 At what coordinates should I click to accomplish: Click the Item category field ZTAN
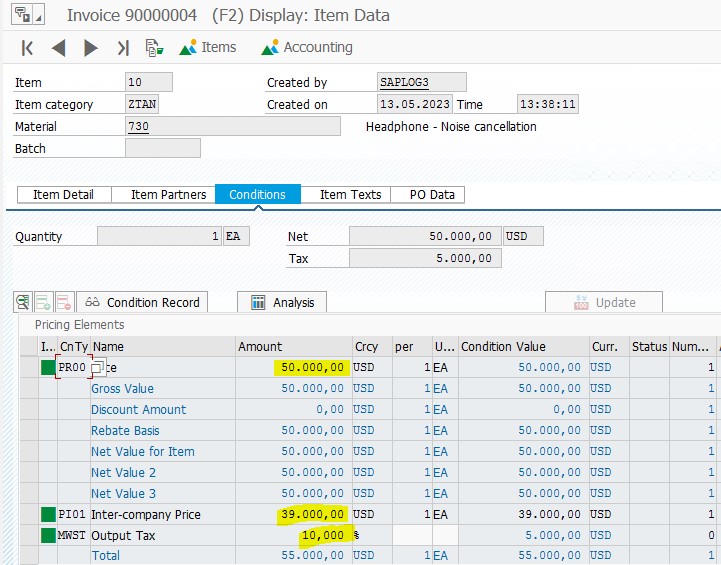click(x=142, y=104)
